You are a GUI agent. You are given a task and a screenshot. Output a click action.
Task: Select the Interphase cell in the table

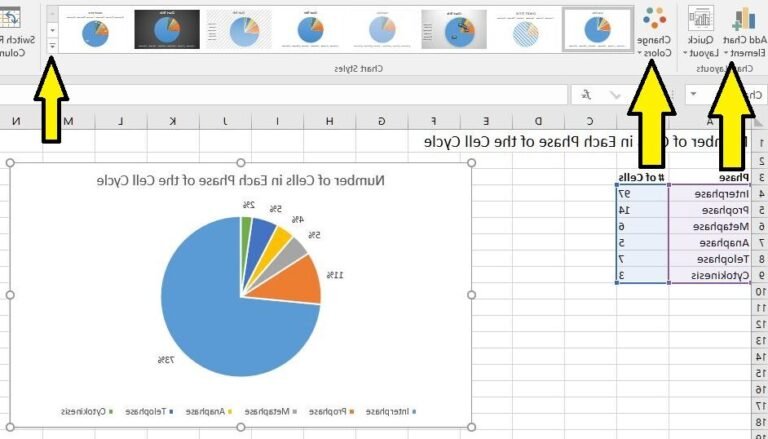pos(709,194)
